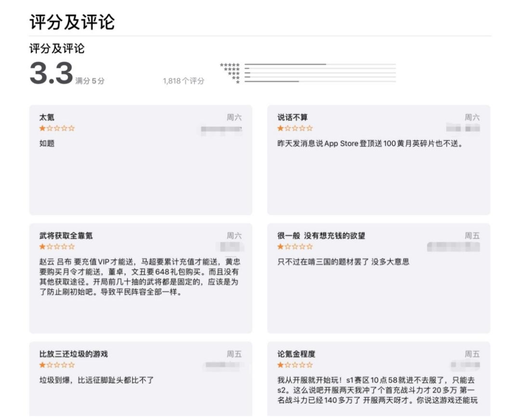The width and height of the screenshot is (520, 420).
Task: Click the stars under 论氪金程度
Action: pos(295,365)
